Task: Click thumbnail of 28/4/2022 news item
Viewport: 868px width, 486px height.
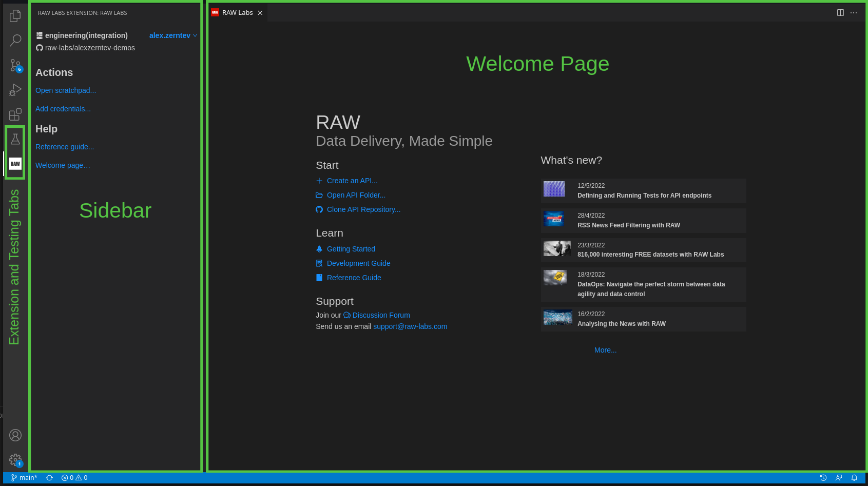Action: [x=554, y=219]
